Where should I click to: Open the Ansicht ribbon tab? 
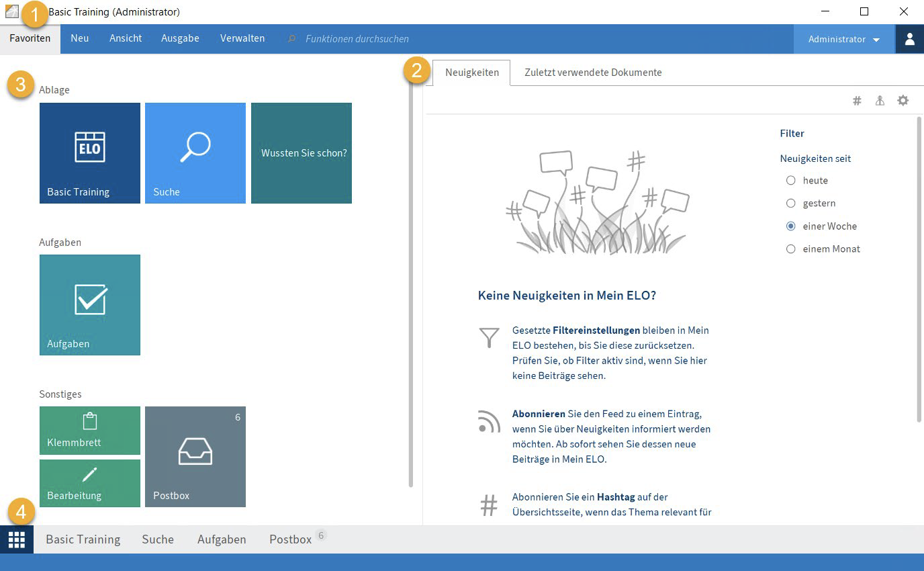(126, 39)
